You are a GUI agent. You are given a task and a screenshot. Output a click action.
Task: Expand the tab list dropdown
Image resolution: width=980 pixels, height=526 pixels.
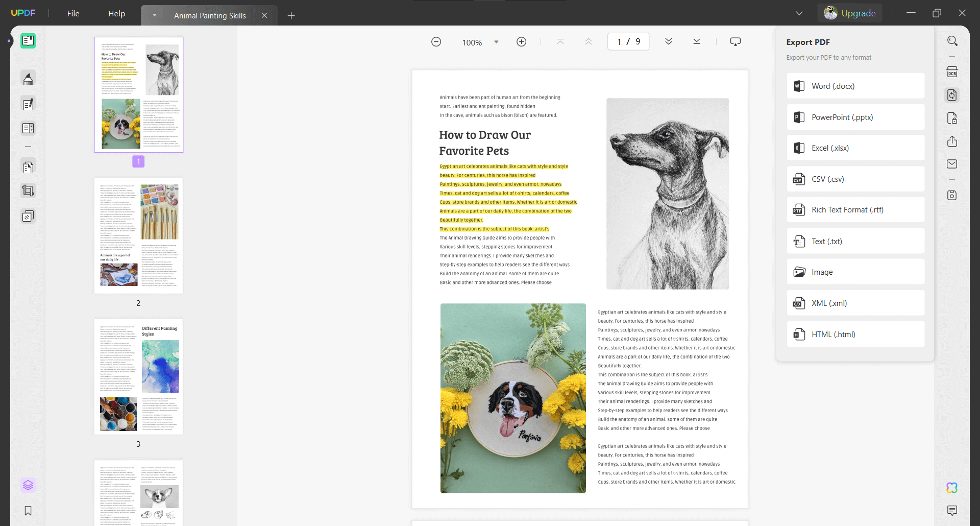[x=799, y=13]
